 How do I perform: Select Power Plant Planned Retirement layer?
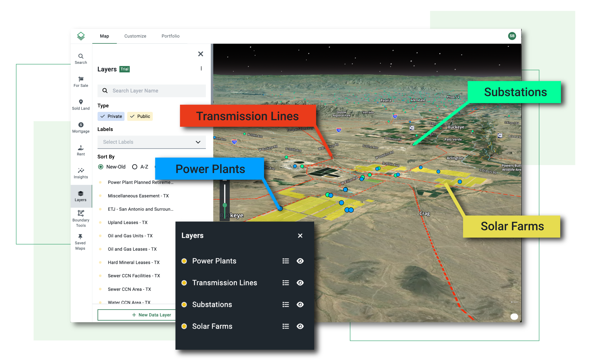click(141, 182)
